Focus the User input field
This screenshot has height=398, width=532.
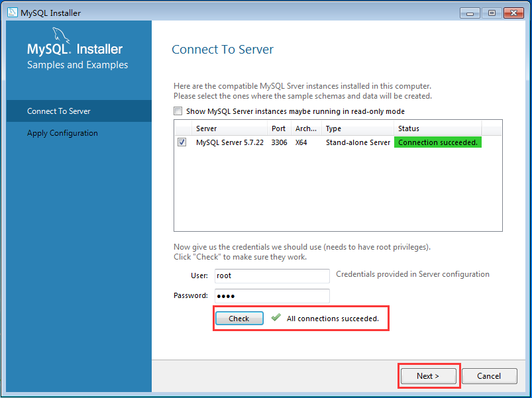tap(272, 275)
